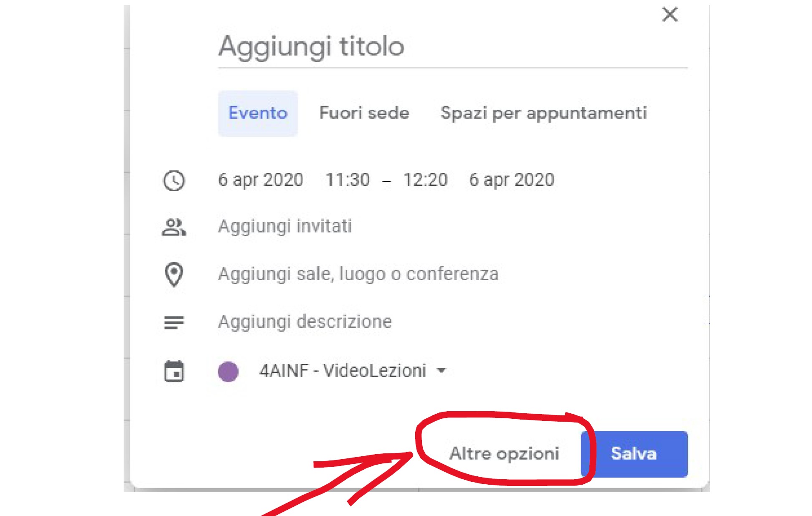
Task: Select Spazi per appuntamenti tab
Action: coord(544,113)
